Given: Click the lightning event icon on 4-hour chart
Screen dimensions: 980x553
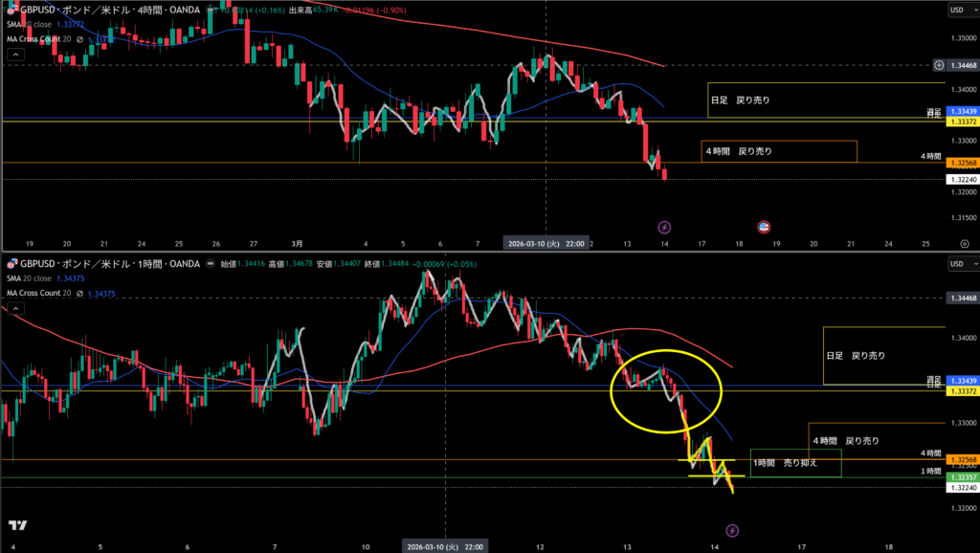Looking at the screenshot, I should 665,227.
